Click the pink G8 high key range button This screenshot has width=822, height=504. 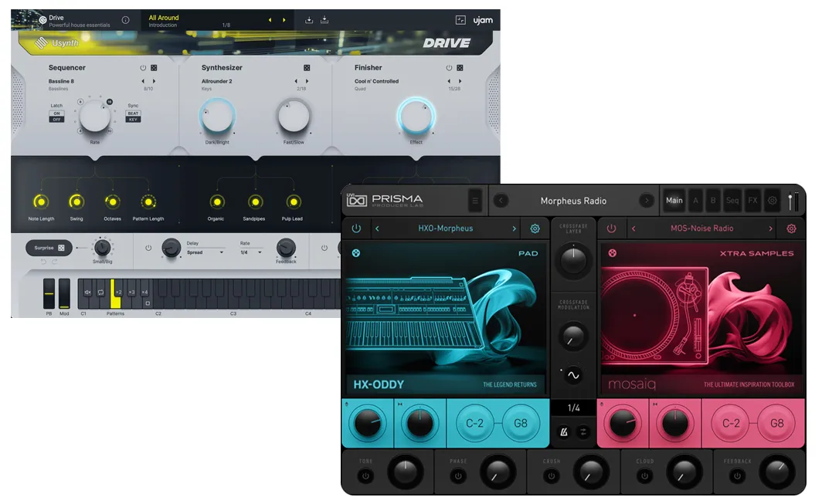tap(777, 423)
